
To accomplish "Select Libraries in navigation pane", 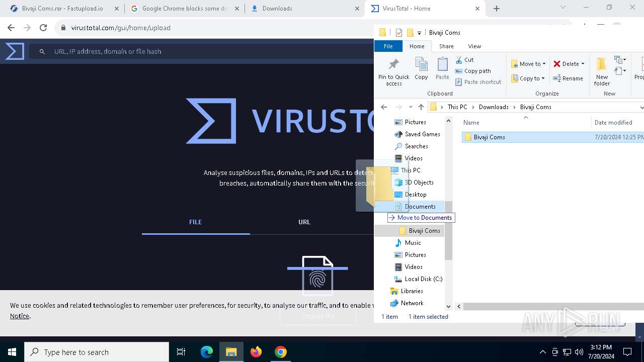I will (412, 291).
